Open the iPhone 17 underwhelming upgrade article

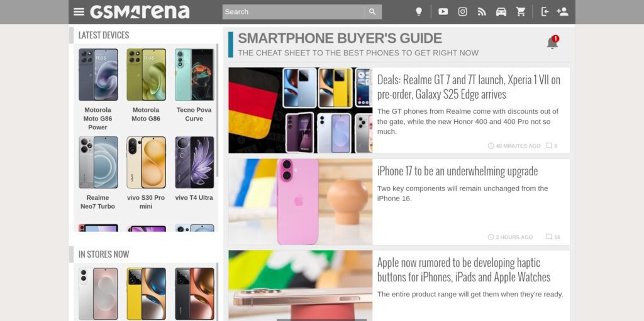coord(457,171)
